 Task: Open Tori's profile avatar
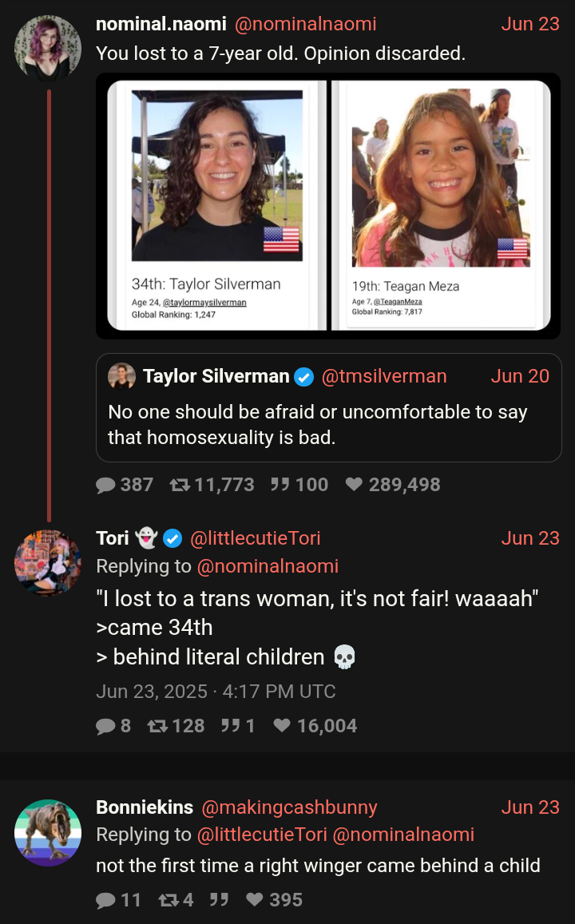pyautogui.click(x=48, y=562)
